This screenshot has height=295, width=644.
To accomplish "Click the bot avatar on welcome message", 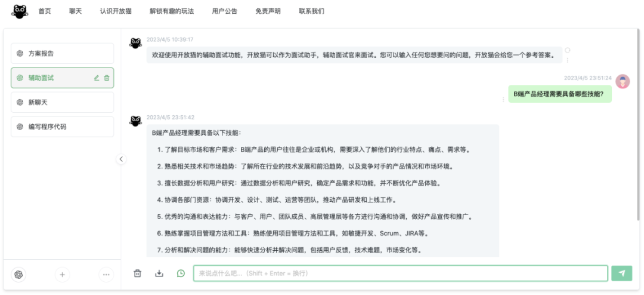I will click(x=136, y=43).
